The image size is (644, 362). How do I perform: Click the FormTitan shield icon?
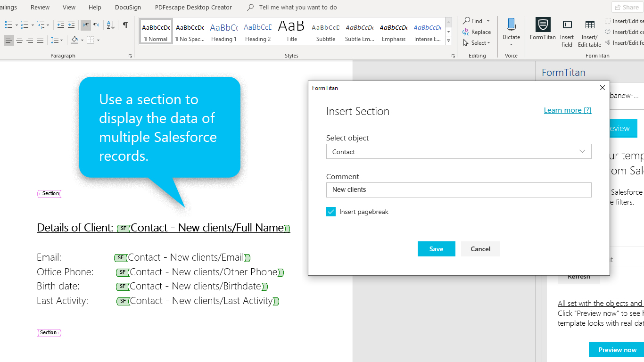543,25
